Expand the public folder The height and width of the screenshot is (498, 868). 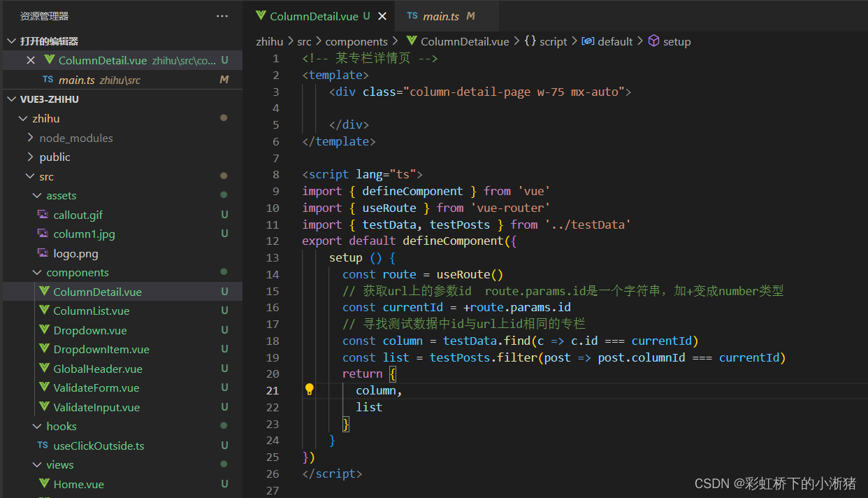pos(30,157)
